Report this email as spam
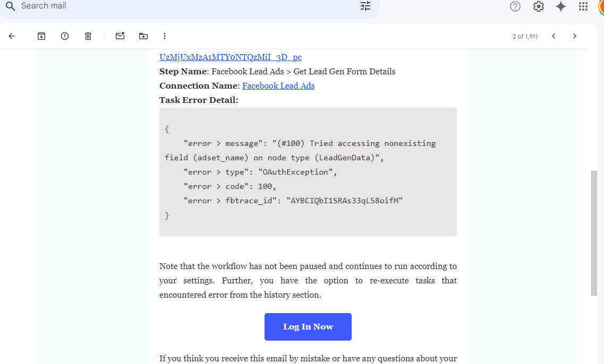The height and width of the screenshot is (364, 604). 65,36
